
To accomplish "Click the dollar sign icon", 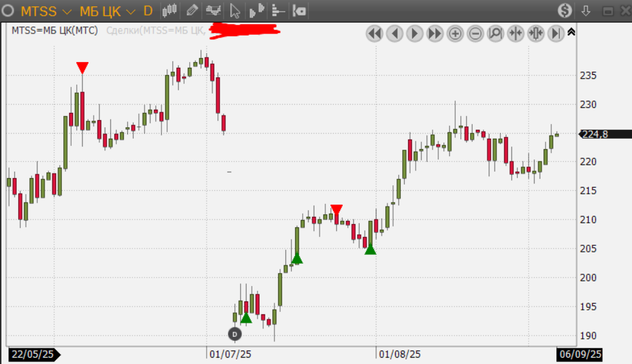I will [x=566, y=11].
